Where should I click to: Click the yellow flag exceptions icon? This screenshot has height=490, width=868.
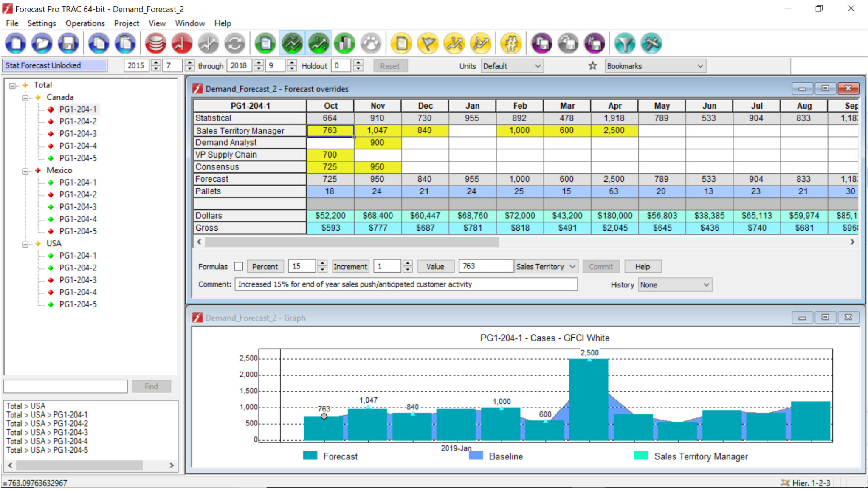(x=428, y=43)
